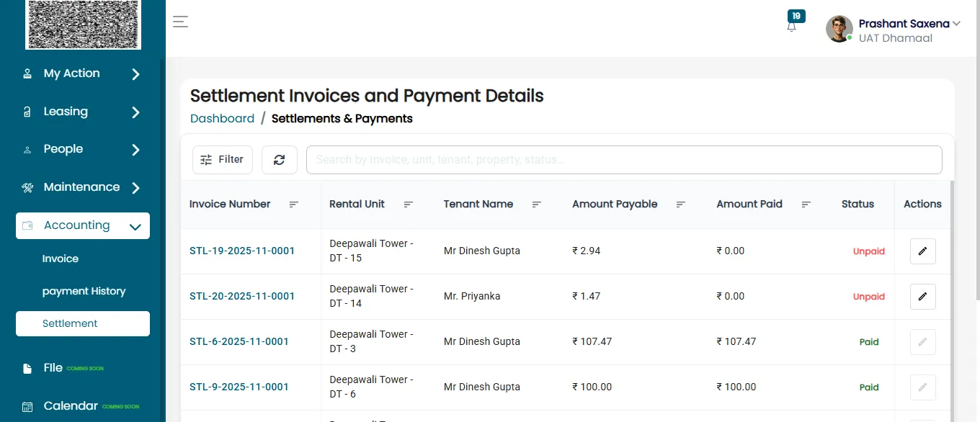Expand the Maintenance menu chevron
The width and height of the screenshot is (980, 422).
click(x=135, y=188)
